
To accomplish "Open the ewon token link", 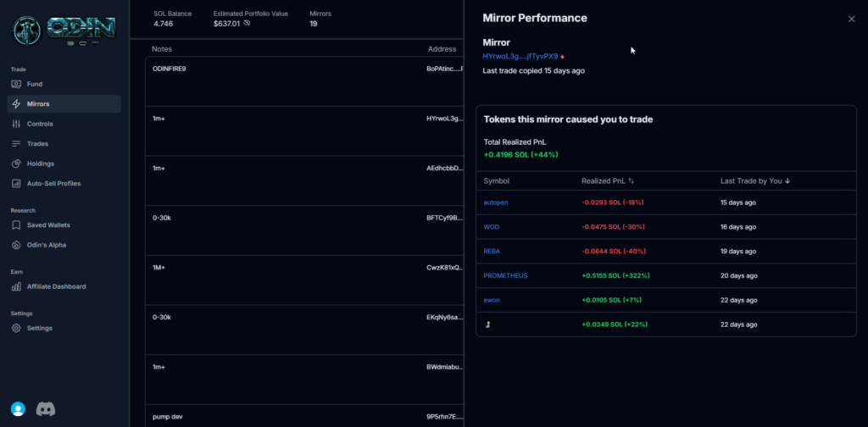I will [492, 300].
